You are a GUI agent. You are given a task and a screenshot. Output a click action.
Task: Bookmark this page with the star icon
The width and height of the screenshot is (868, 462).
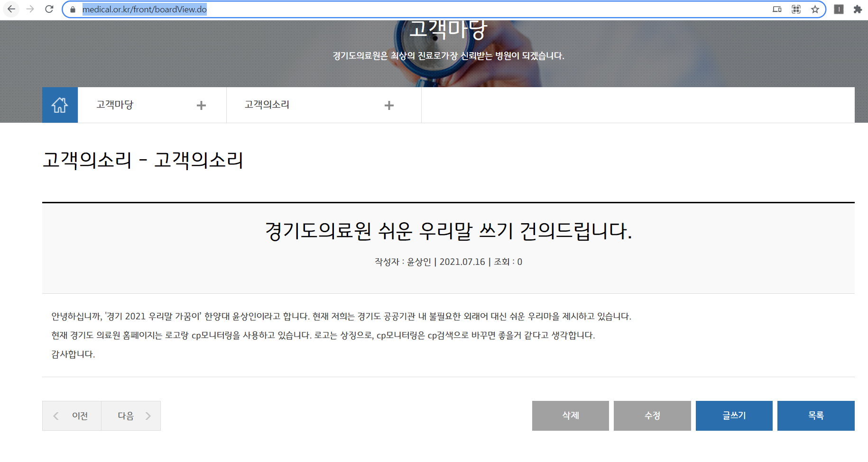(815, 9)
